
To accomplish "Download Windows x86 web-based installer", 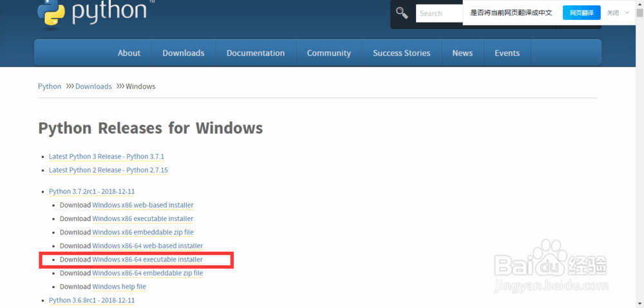I will pyautogui.click(x=142, y=205).
